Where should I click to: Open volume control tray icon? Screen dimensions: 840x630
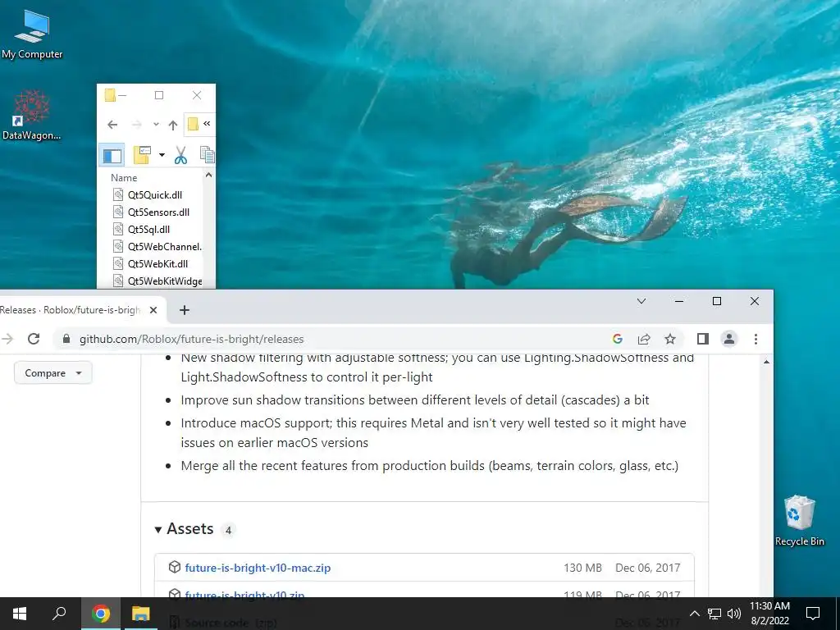coord(734,614)
